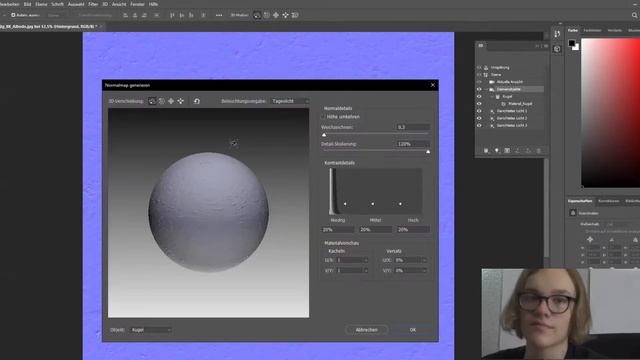This screenshot has width=640, height=360.
Task: Open the Beleuchtungsvorgabe Tageslicht dropdown
Action: 290,101
